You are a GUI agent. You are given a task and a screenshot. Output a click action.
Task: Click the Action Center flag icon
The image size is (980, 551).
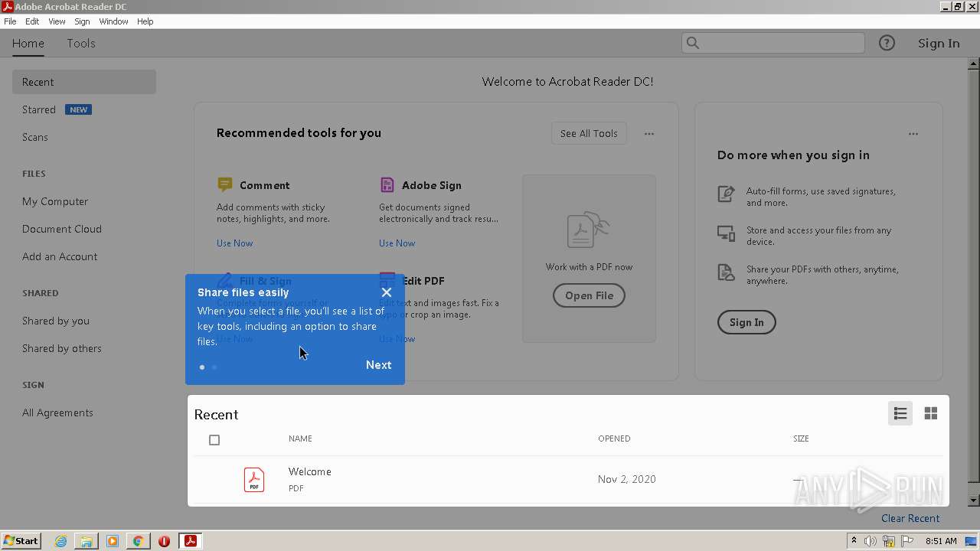(908, 541)
